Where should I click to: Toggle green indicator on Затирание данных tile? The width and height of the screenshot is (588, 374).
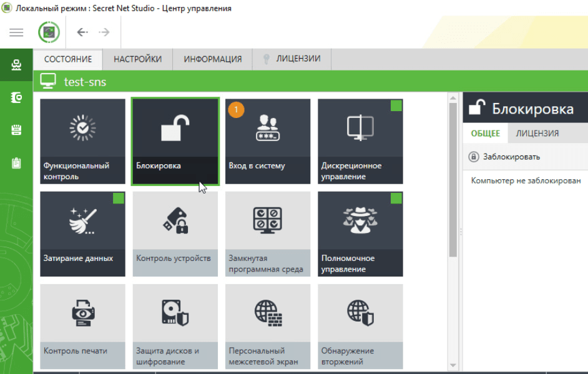118,198
